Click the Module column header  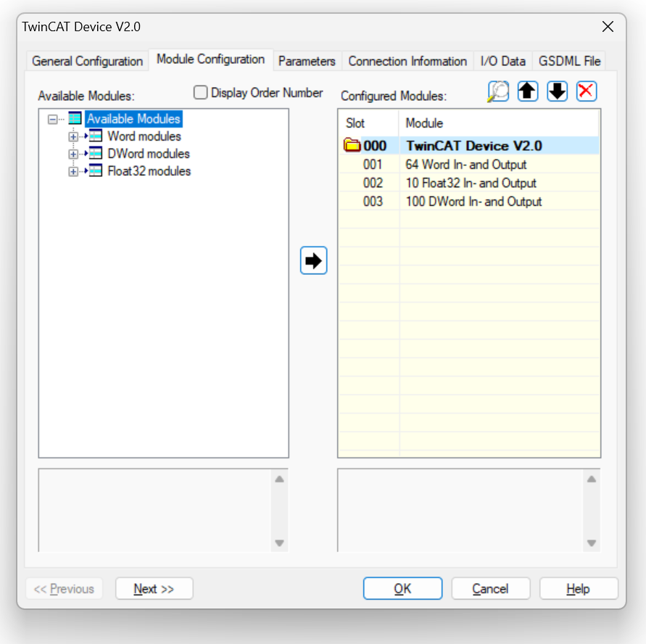click(499, 123)
